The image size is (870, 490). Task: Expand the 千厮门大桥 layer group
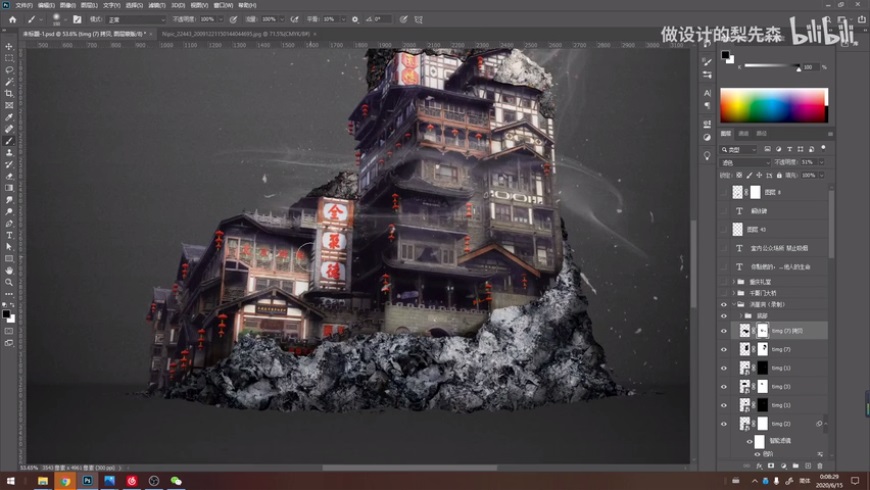tap(734, 293)
